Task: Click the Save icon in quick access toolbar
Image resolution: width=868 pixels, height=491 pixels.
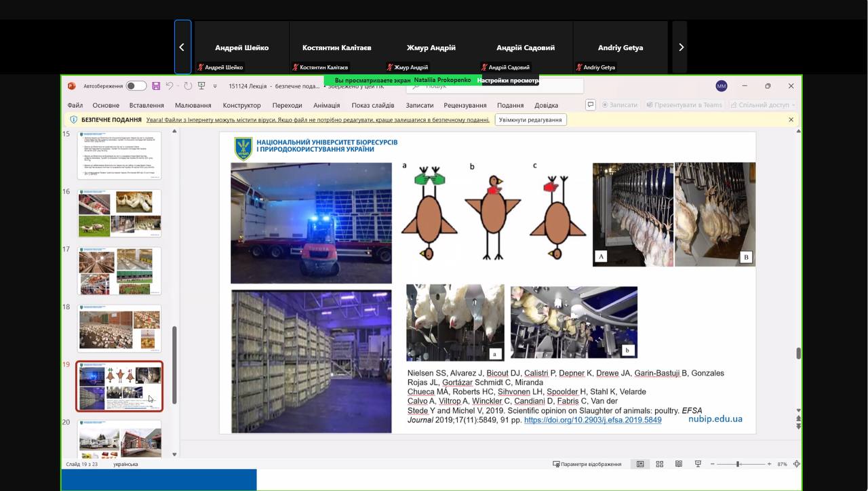Action: pos(156,86)
